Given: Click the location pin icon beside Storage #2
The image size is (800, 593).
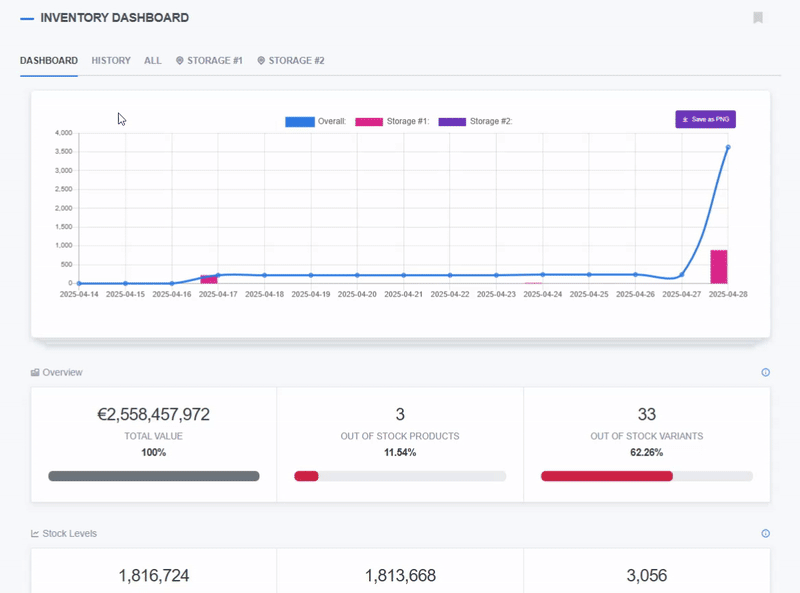Looking at the screenshot, I should point(261,61).
